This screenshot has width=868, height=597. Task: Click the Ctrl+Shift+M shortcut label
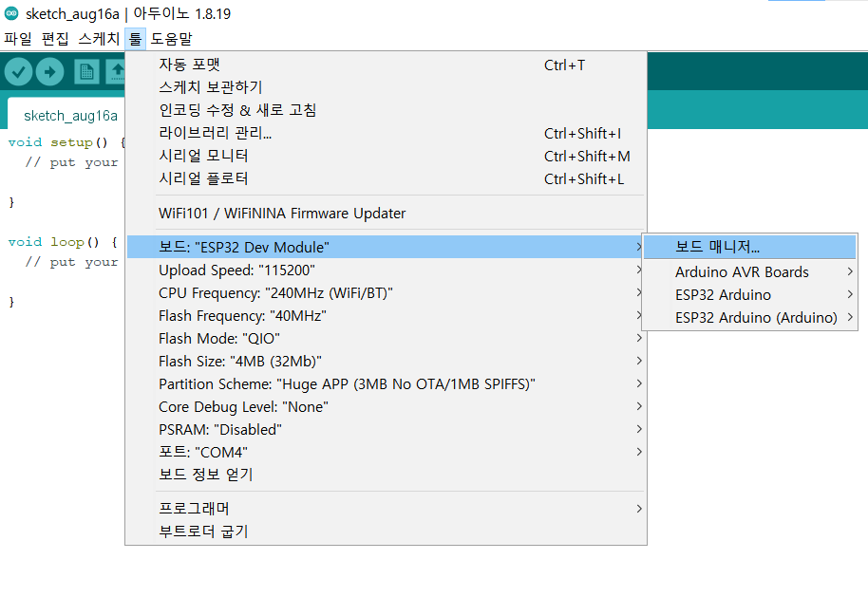point(587,157)
